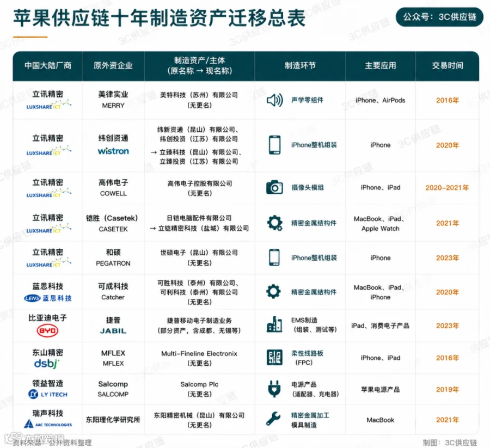Select the 立臻科技（昆山）有限公司 line
The width and height of the screenshot is (490, 448).
tap(196, 152)
